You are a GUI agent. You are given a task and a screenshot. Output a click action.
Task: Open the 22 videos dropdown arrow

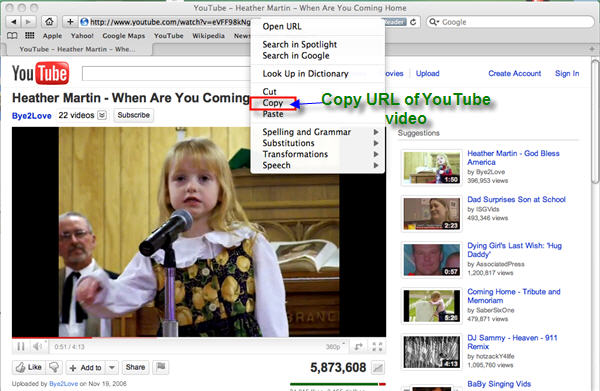[x=102, y=115]
